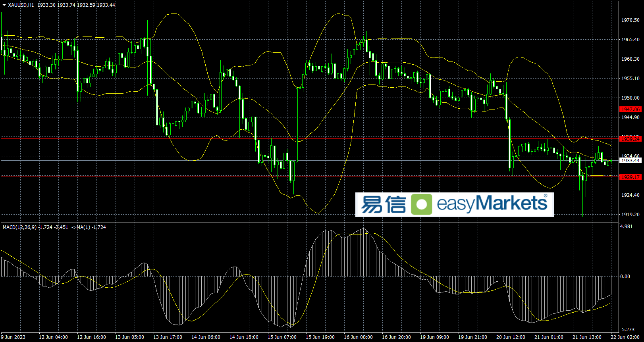The image size is (644, 342).
Task: Click the 1944.90 price axis label
Action: [x=631, y=117]
